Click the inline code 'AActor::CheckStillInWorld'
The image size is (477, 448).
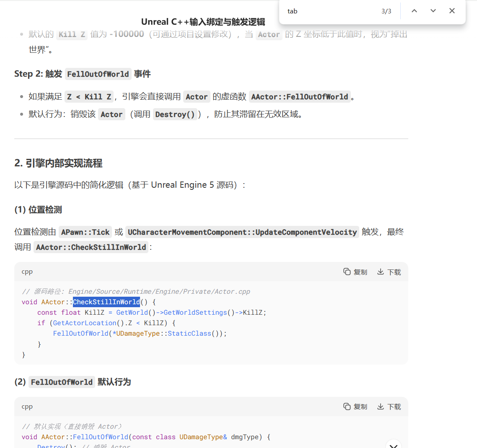[x=91, y=247]
